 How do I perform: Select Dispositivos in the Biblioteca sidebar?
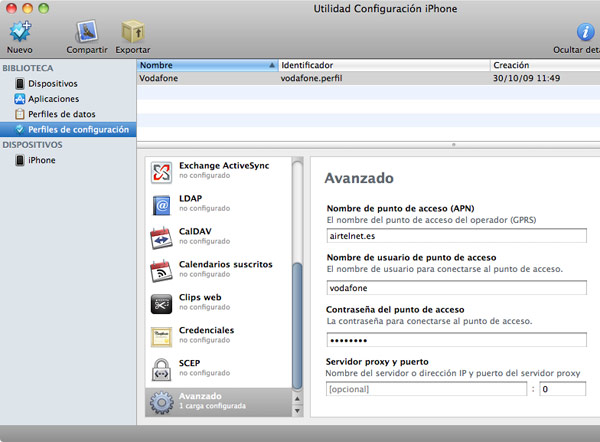(x=52, y=83)
